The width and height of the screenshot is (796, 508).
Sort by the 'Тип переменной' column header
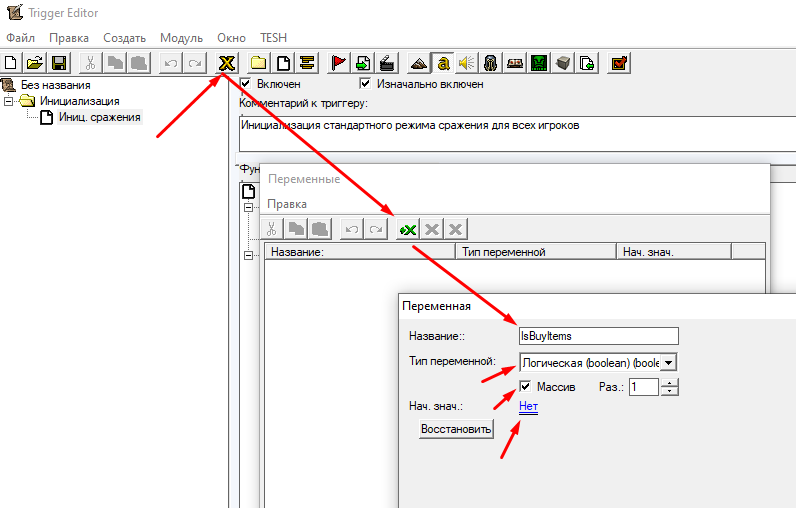[x=536, y=252]
